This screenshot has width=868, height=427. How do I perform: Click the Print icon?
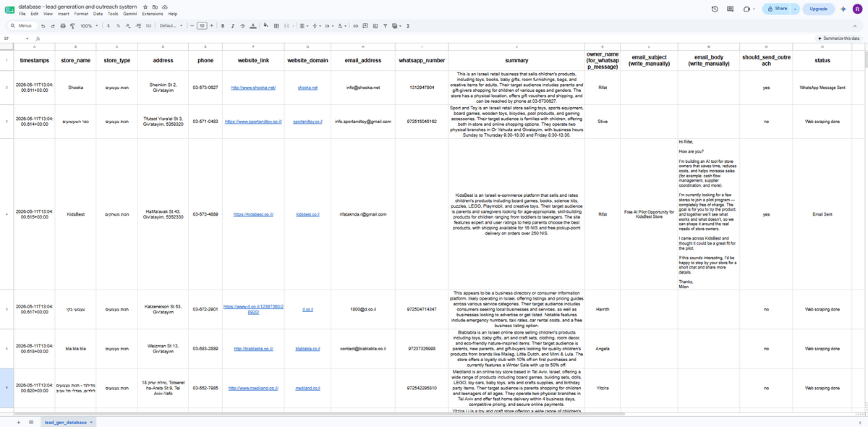pyautogui.click(x=63, y=25)
